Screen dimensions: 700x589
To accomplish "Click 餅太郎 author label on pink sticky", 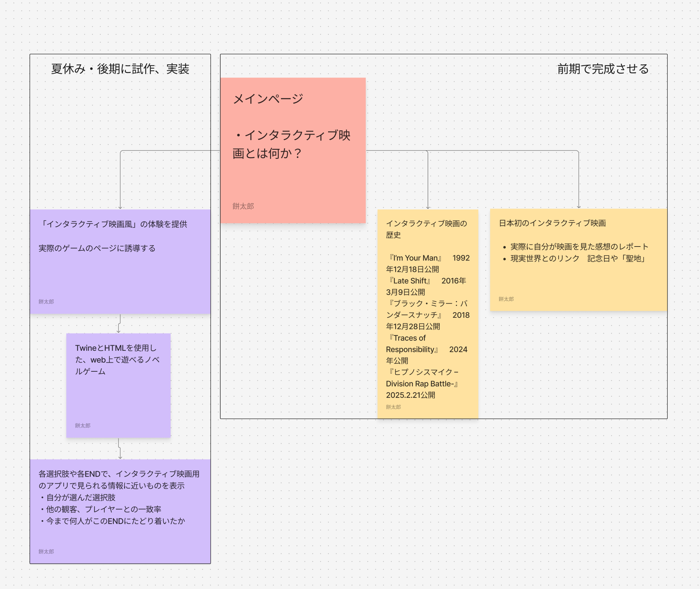I will [x=243, y=206].
